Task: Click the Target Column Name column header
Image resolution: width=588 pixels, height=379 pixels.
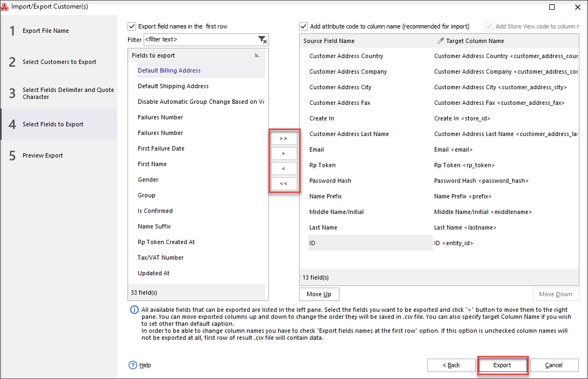Action: pyautogui.click(x=474, y=41)
